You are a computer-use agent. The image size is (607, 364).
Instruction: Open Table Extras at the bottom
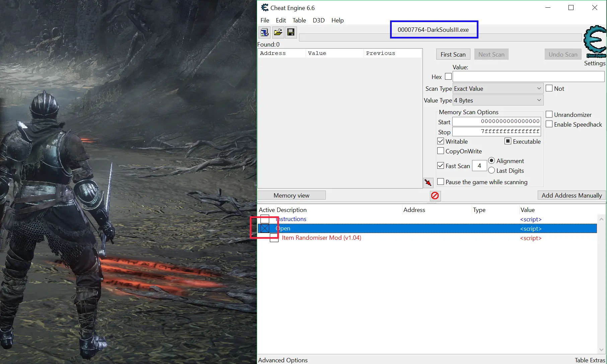point(590,360)
